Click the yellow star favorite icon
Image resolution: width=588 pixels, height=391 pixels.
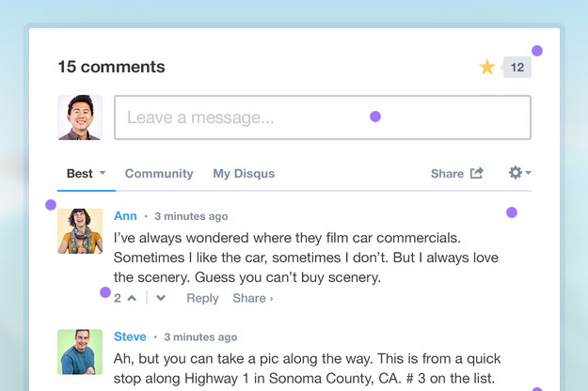[487, 67]
